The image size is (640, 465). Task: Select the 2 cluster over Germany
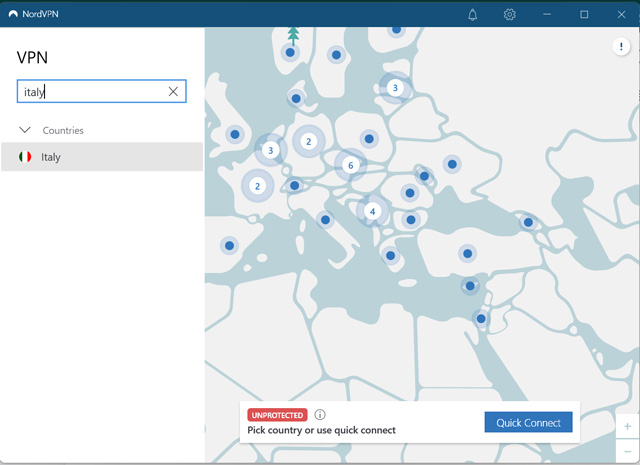pyautogui.click(x=309, y=141)
